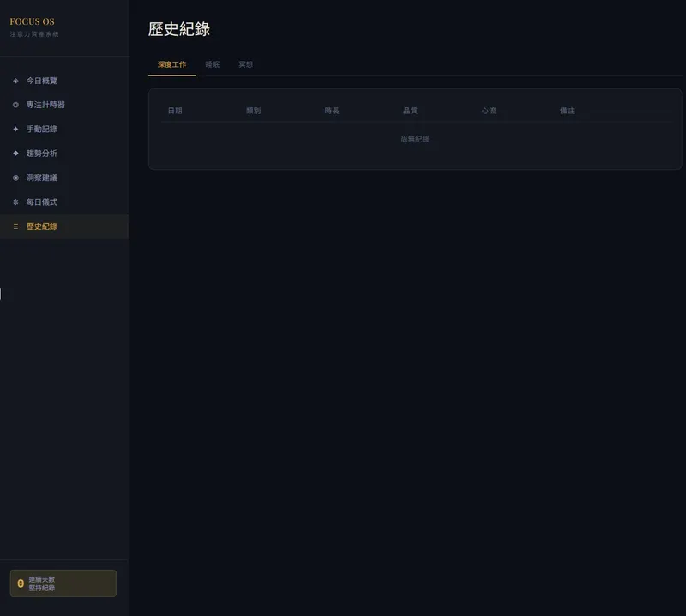The width and height of the screenshot is (686, 616).
Task: Go to 趨勢分析 using its diamond icon
Action: click(x=15, y=154)
